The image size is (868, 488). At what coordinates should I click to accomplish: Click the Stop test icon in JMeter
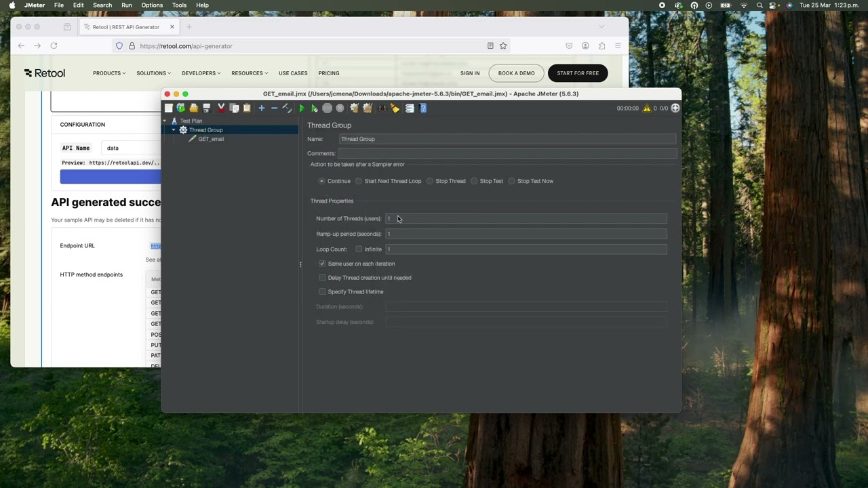[328, 108]
